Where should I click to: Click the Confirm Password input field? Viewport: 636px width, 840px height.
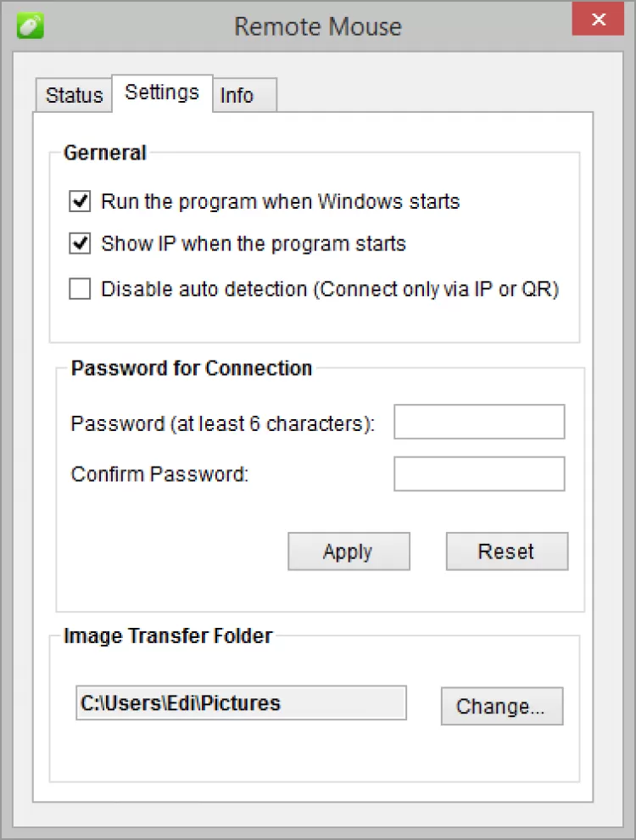tap(479, 474)
